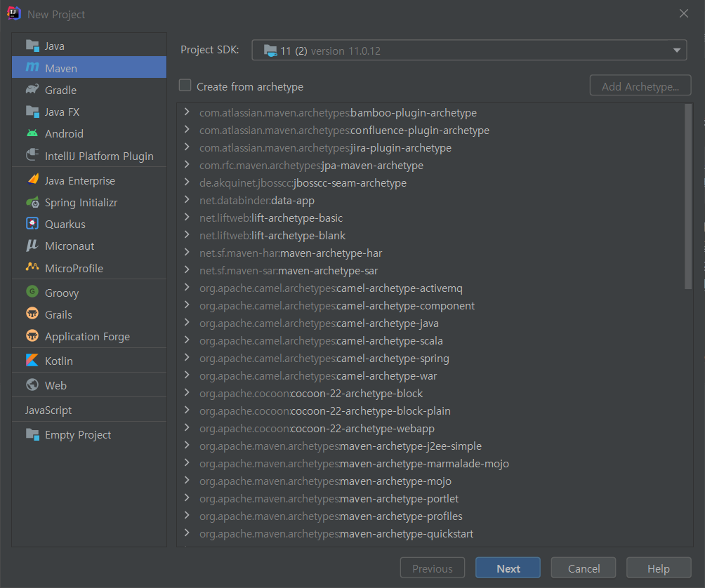705x588 pixels.
Task: Close the New Project dialog
Action: point(684,13)
